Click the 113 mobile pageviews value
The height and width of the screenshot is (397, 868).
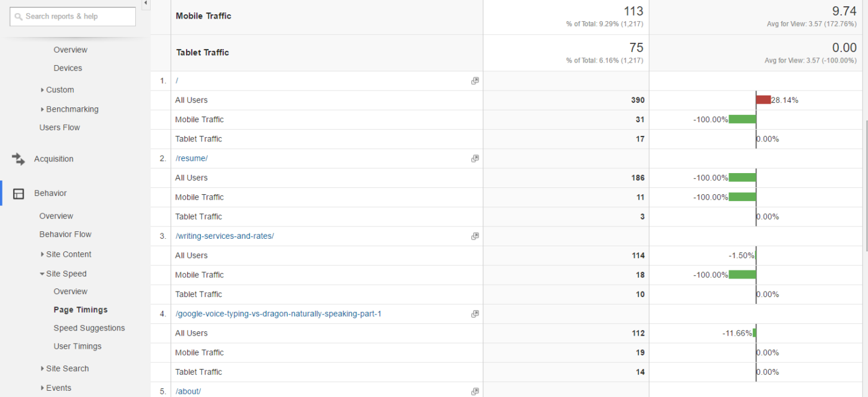tap(634, 11)
